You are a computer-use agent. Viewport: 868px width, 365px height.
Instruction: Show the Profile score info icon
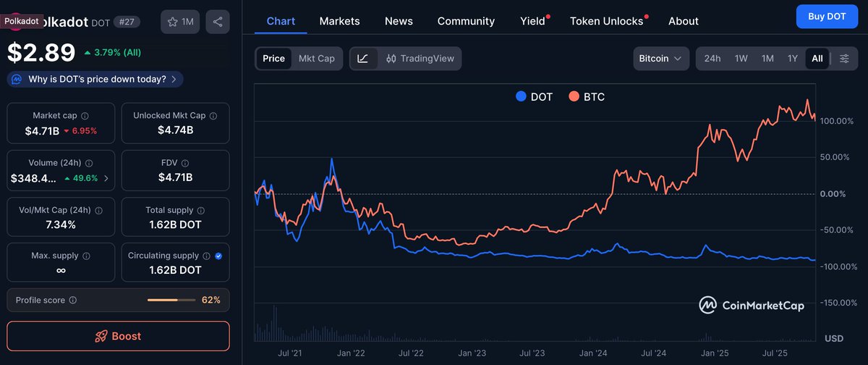(x=73, y=300)
